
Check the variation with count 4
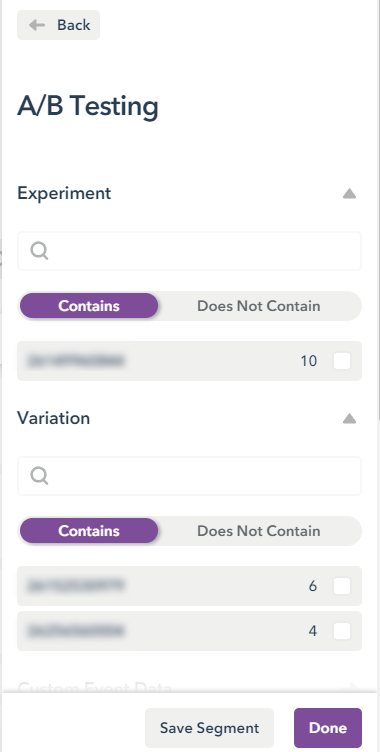[x=342, y=631]
